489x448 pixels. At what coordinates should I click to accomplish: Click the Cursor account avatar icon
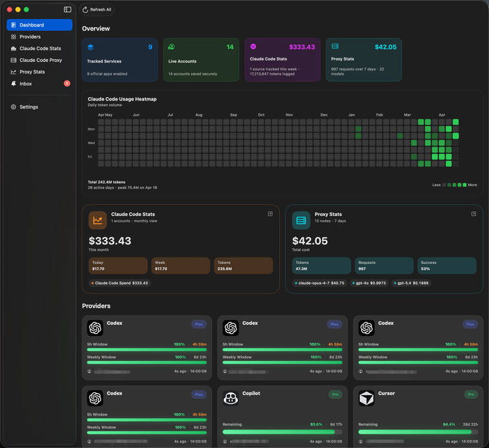[361, 441]
